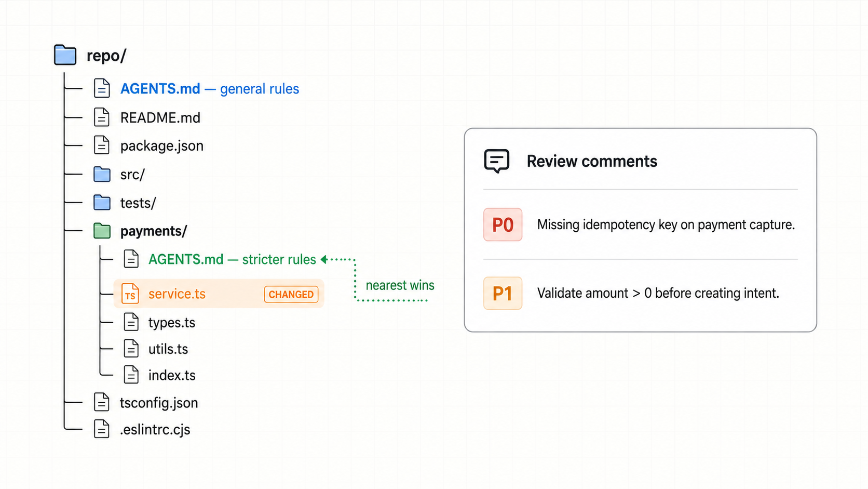
Task: Click the 'Missing idempotency key' comment text
Action: pyautogui.click(x=666, y=224)
